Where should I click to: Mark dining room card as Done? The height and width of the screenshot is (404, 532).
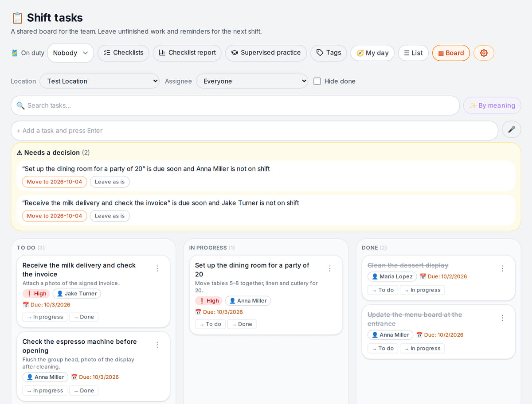click(242, 324)
